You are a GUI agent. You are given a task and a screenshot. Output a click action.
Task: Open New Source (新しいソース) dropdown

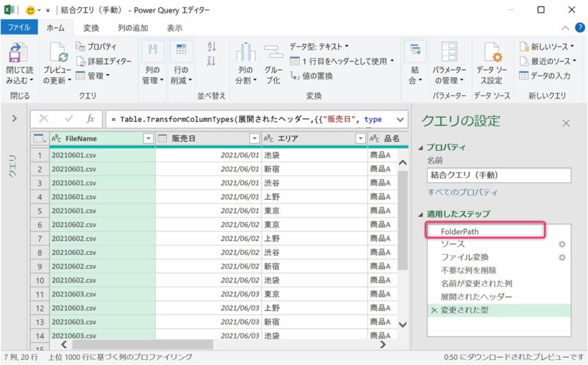(547, 46)
